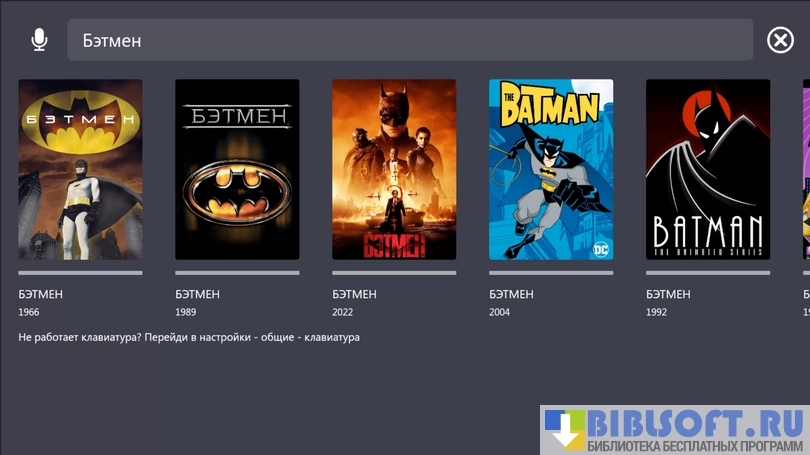Select the partially visible poster at the right edge
This screenshot has height=455, width=810.
tap(805, 169)
